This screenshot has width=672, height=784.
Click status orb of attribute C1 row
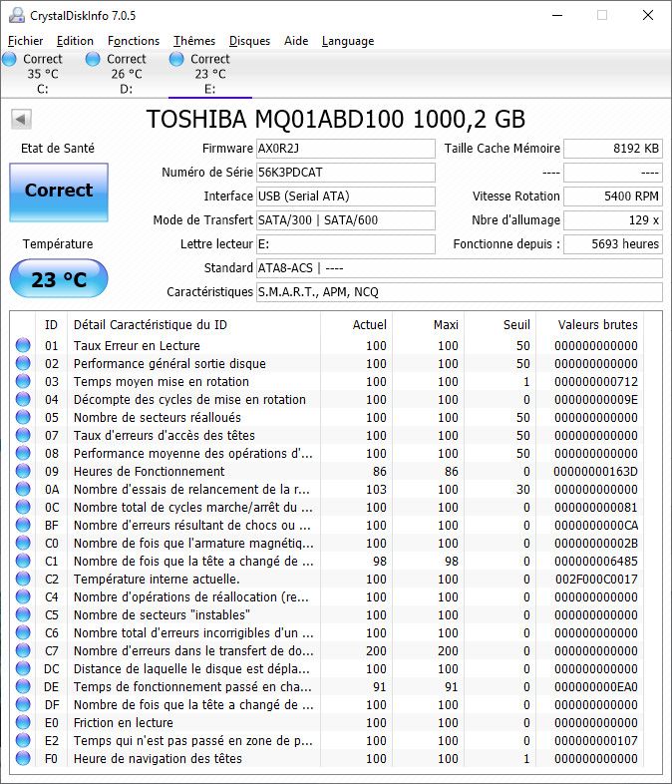[23, 561]
